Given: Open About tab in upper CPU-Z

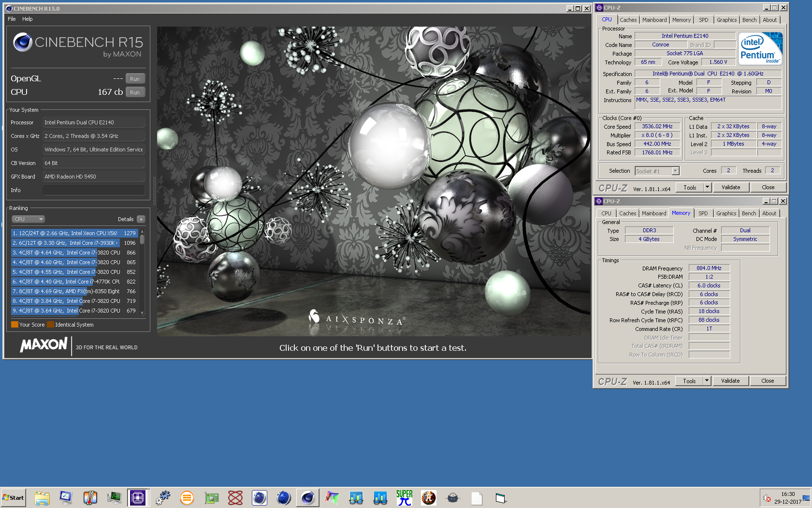Looking at the screenshot, I should tap(770, 20).
